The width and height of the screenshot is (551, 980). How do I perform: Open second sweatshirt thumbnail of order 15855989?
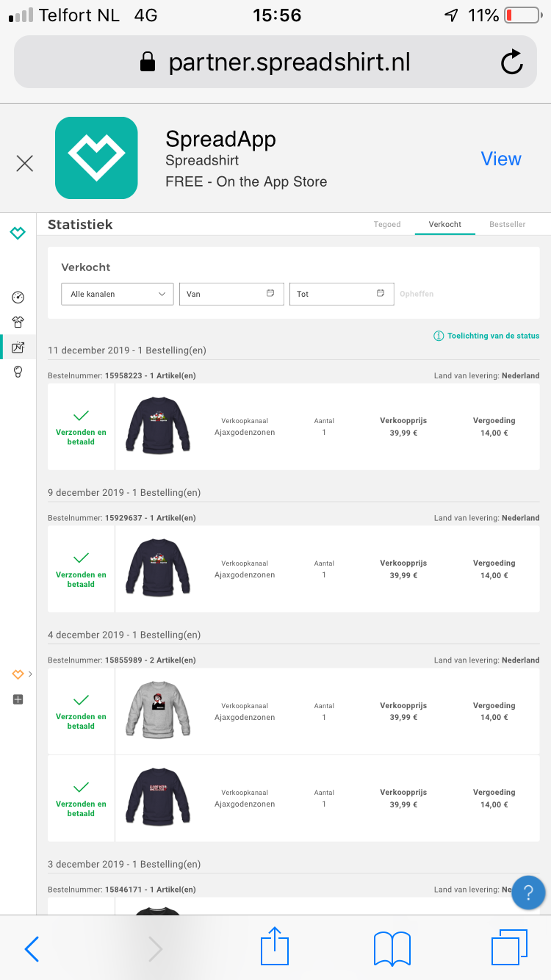157,798
